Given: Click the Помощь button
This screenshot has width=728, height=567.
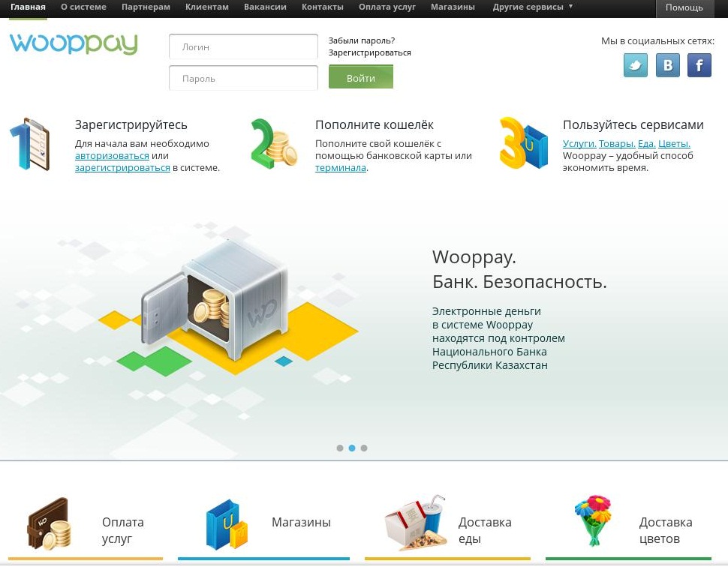Looking at the screenshot, I should point(684,8).
